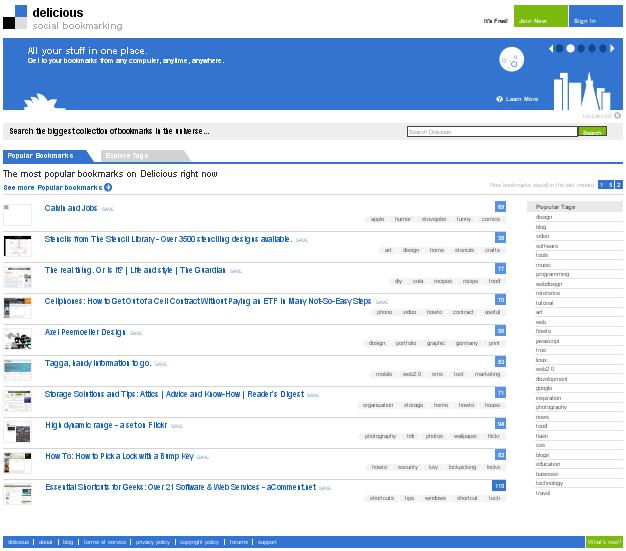Click thumbnail of Cellphones bookmark
Screen dimensions: 626x551
(18, 308)
